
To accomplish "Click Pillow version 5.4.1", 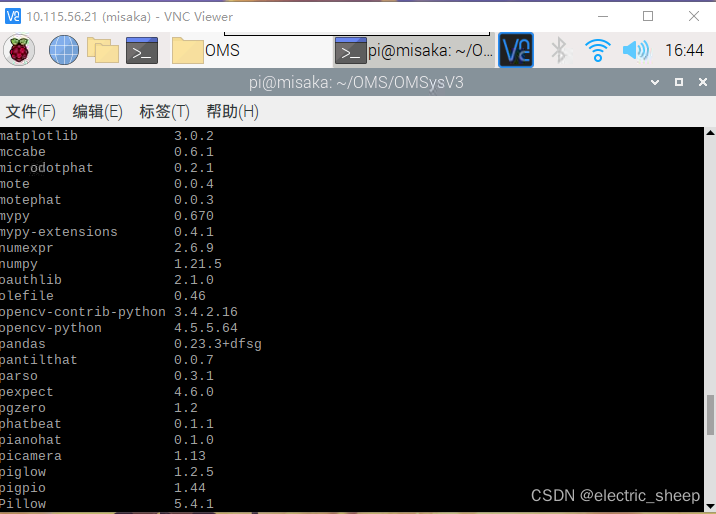I will click(x=194, y=504).
